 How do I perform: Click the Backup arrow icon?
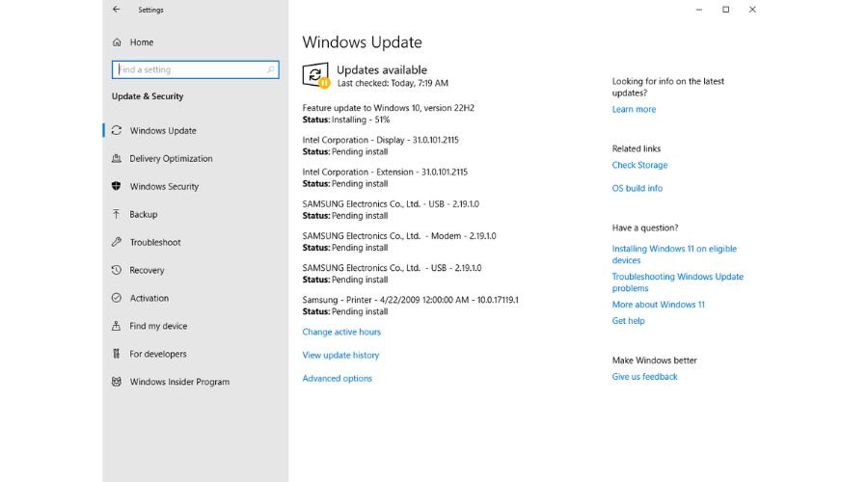point(117,214)
